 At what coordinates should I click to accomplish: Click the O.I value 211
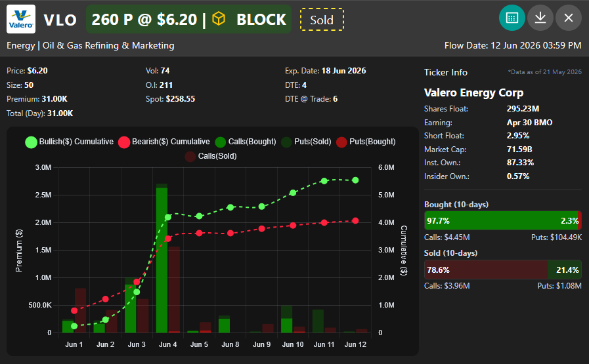pos(165,85)
